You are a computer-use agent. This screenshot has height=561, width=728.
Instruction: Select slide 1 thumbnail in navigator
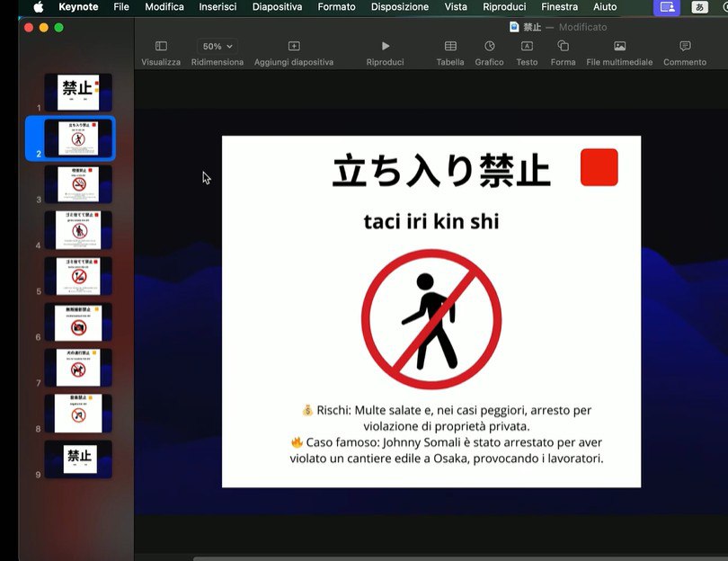coord(78,92)
